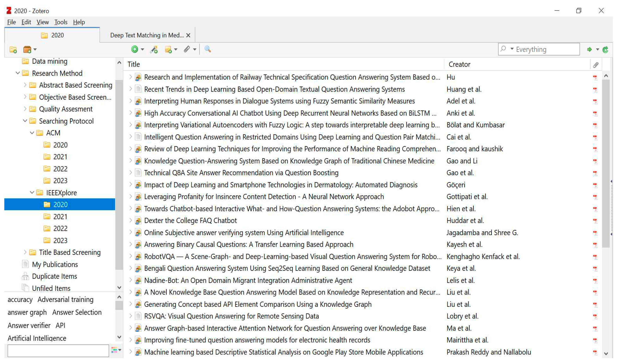
Task: Open Advanced Search magnifier icon
Action: 208,49
